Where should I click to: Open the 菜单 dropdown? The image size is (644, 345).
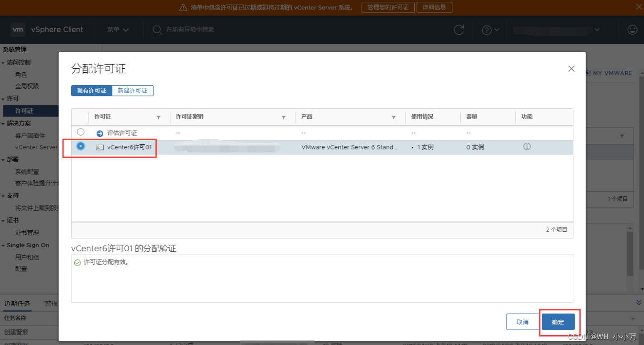pos(118,29)
